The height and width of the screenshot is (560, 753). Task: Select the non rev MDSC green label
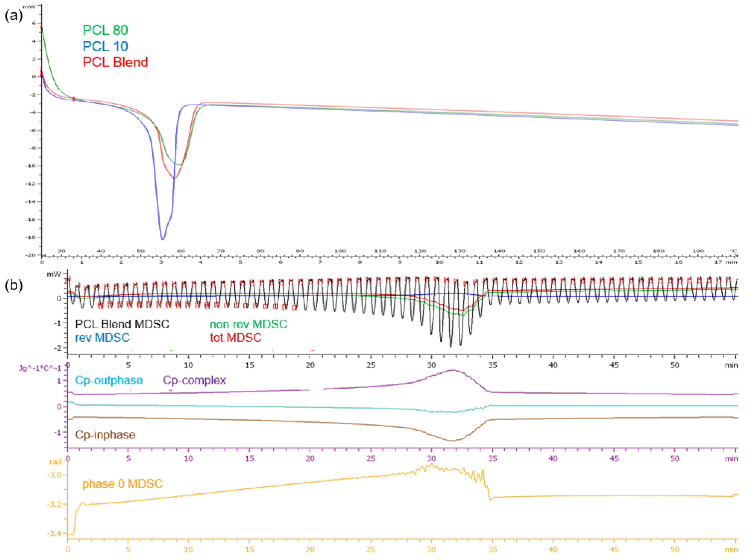click(248, 324)
